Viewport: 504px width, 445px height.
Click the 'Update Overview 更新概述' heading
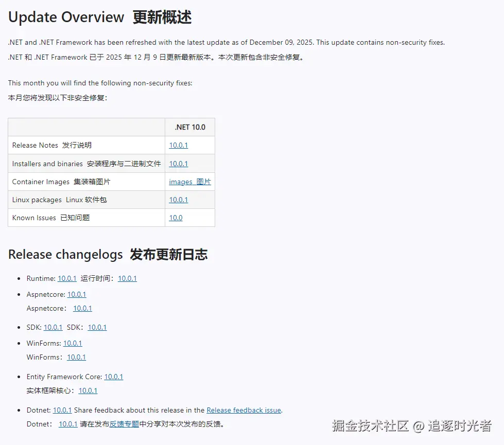tap(100, 17)
